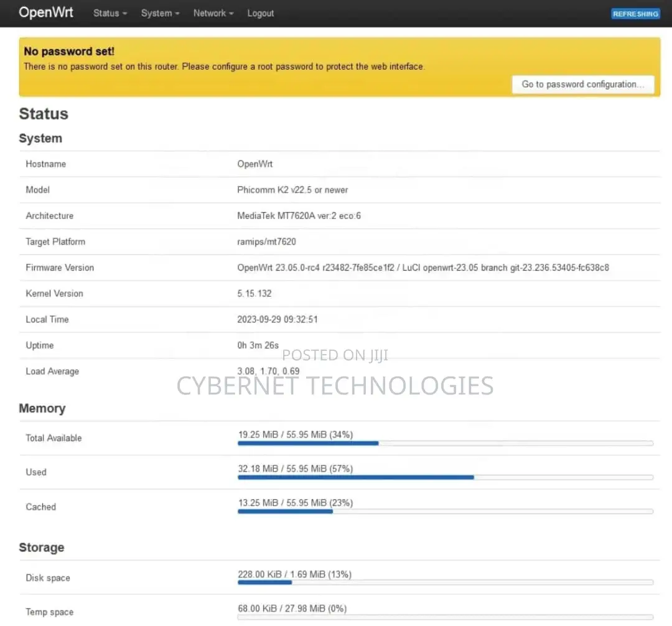Select text 68.00 KiB / 27.98 MiB (0%)

point(292,609)
